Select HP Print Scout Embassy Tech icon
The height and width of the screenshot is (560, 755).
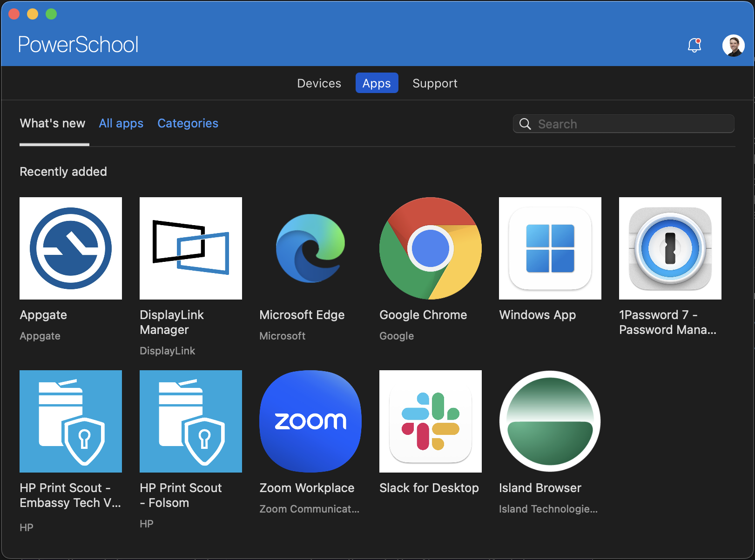(x=71, y=421)
